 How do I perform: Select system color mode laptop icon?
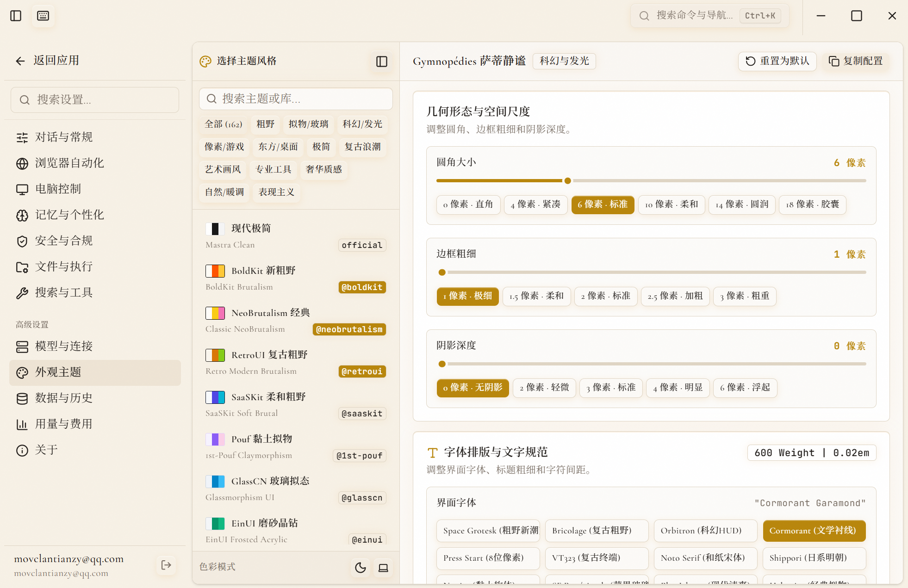tap(383, 568)
